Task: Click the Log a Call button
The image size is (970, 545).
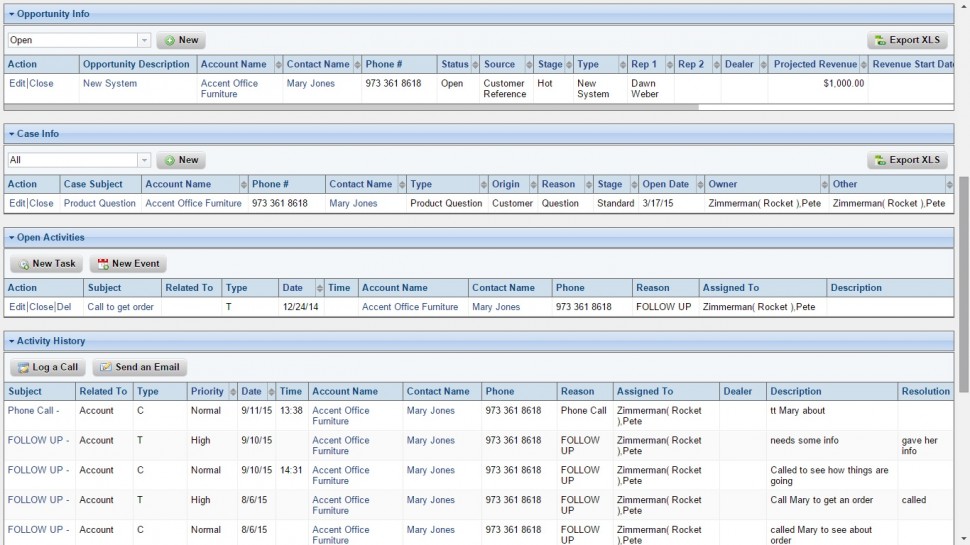Action: (x=48, y=367)
